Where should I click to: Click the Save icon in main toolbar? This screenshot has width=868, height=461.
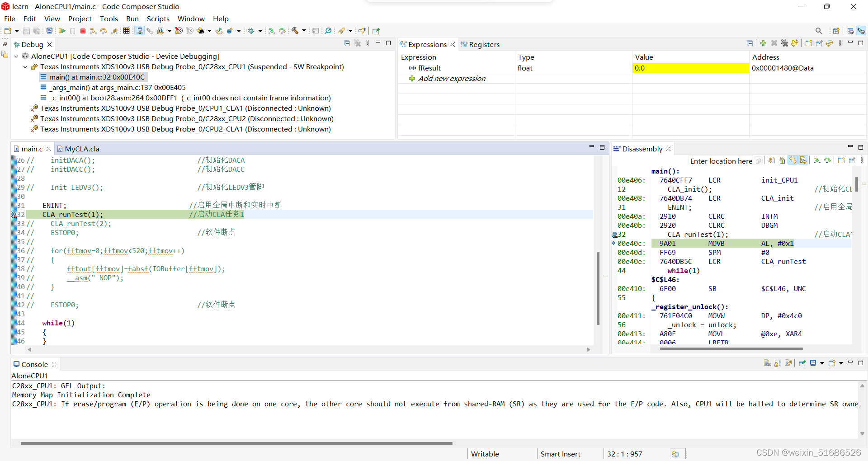point(26,31)
